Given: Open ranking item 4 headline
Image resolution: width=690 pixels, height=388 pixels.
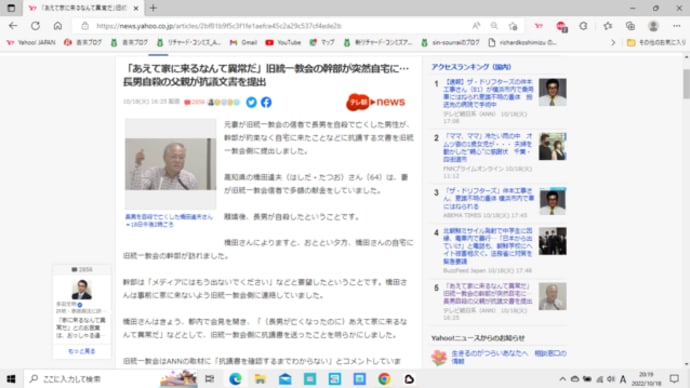Looking at the screenshot, I should [488, 246].
